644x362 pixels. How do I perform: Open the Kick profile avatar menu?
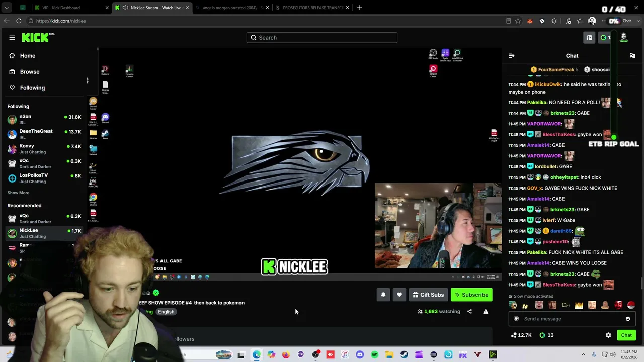click(624, 38)
